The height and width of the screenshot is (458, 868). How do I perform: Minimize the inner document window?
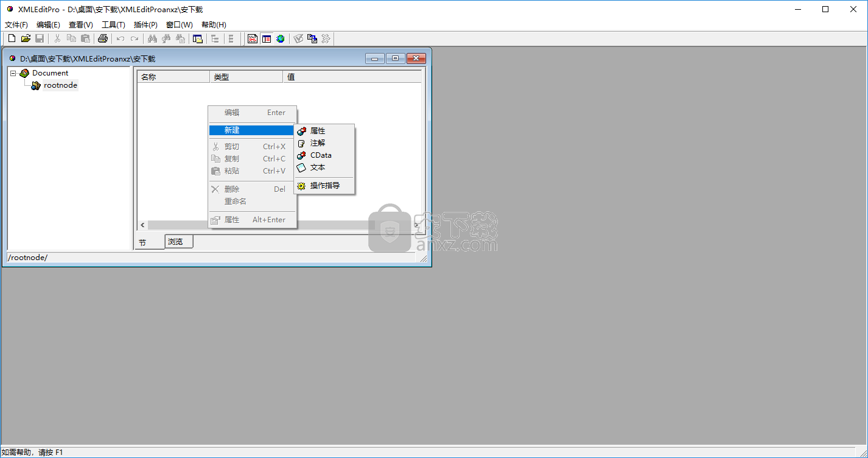(x=375, y=58)
